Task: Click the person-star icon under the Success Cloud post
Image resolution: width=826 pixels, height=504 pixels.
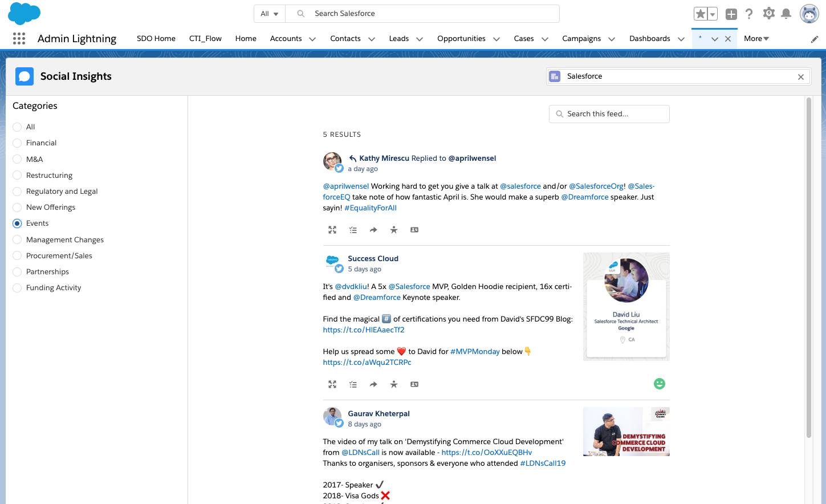Action: 394,384
